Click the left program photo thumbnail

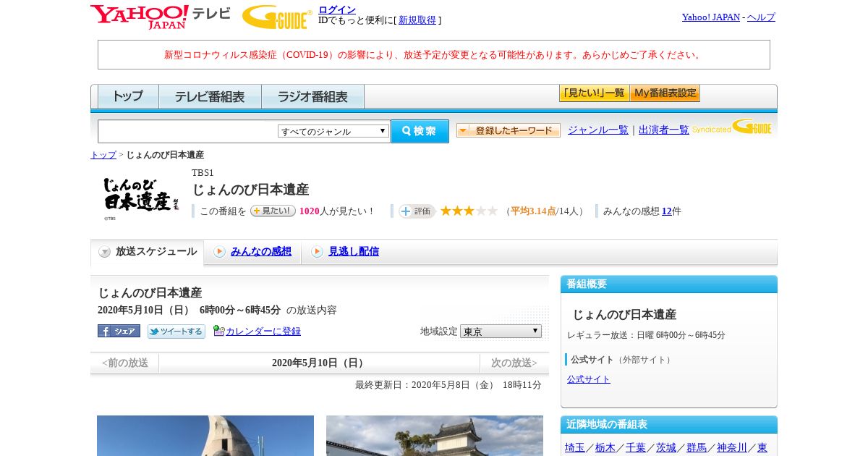click(x=205, y=436)
